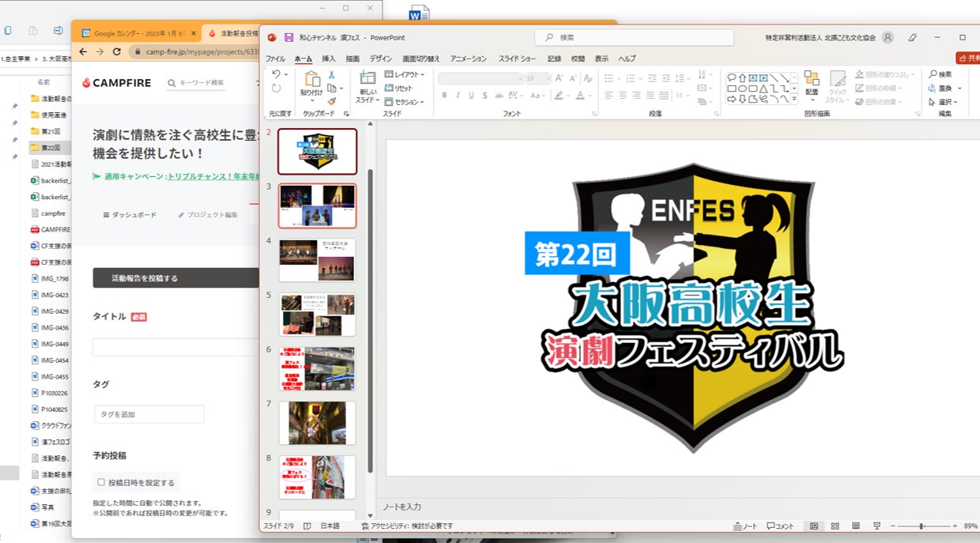
Task: Click the save icon in PowerPoint title bar
Action: click(288, 37)
